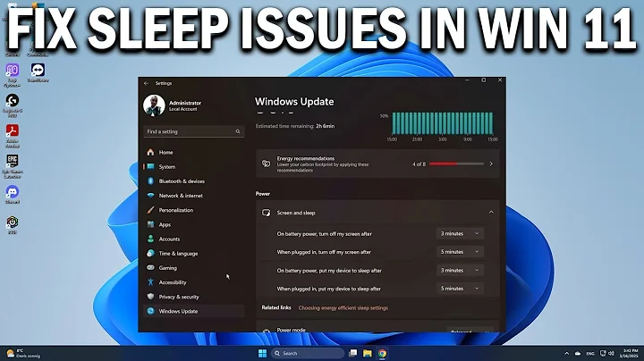Click the Estimated time remaining text

[295, 126]
